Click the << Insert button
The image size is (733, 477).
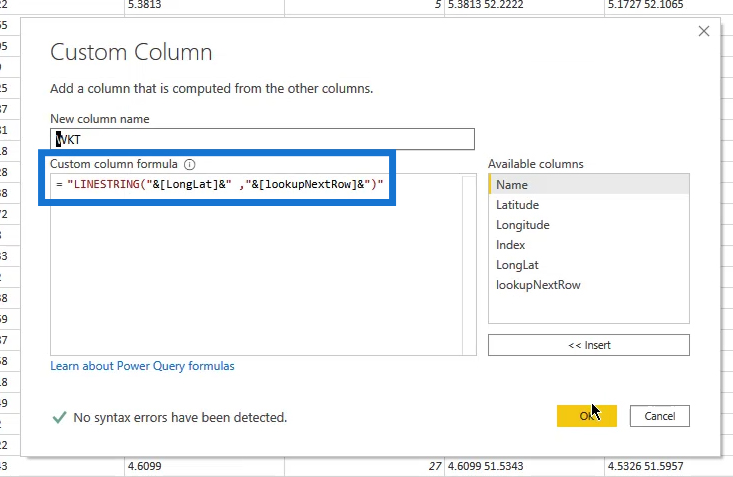(x=589, y=345)
